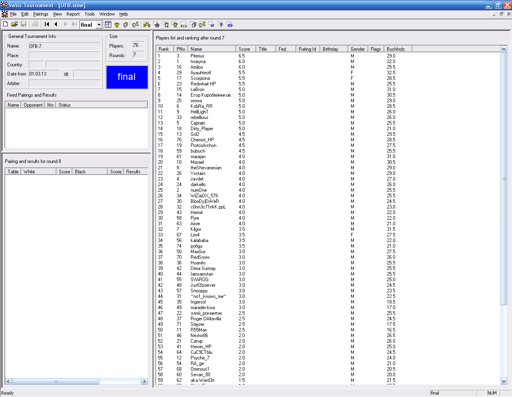Select player row darkello
The height and width of the screenshot is (397, 512).
[x=328, y=184]
